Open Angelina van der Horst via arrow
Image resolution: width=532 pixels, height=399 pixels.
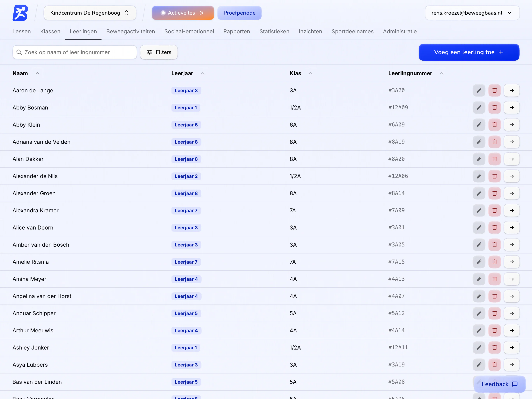[512, 296]
